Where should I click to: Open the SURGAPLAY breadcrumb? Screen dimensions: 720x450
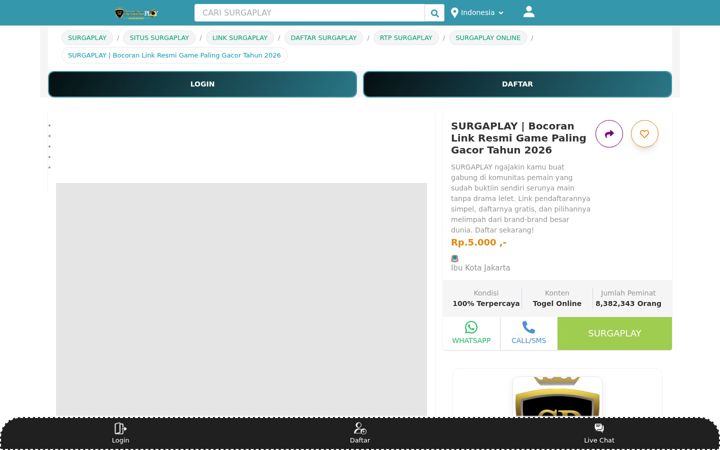coord(87,38)
